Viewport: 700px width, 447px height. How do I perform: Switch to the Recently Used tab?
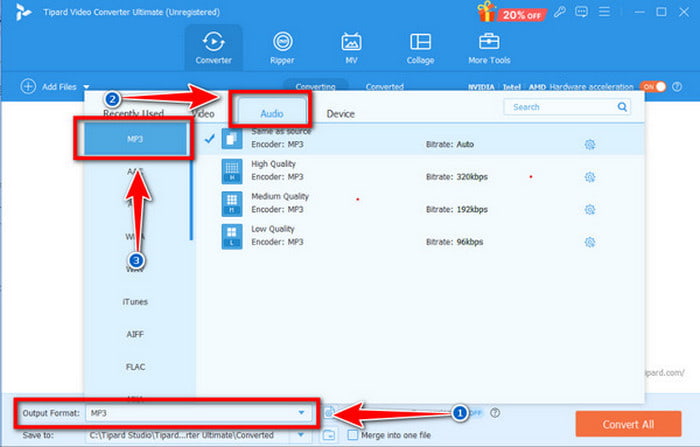point(133,114)
